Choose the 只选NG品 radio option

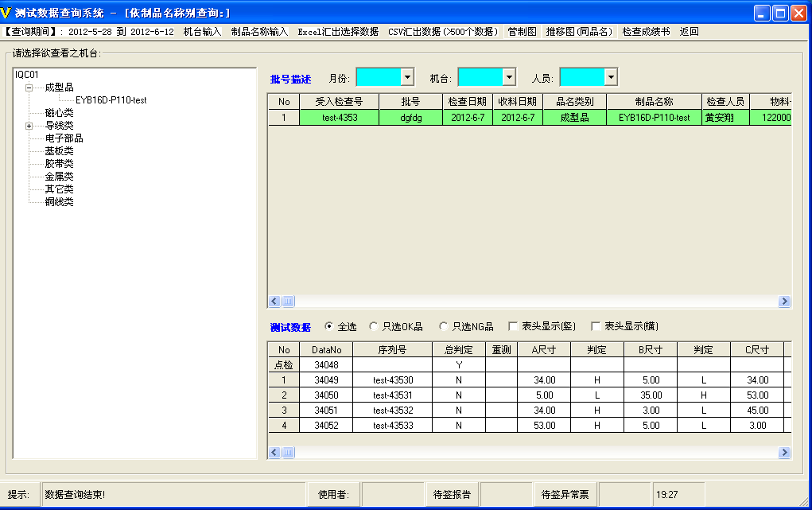444,327
